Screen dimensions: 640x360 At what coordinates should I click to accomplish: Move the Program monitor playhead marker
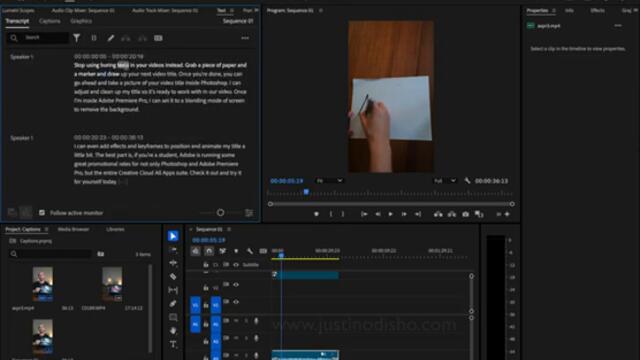tap(306, 192)
